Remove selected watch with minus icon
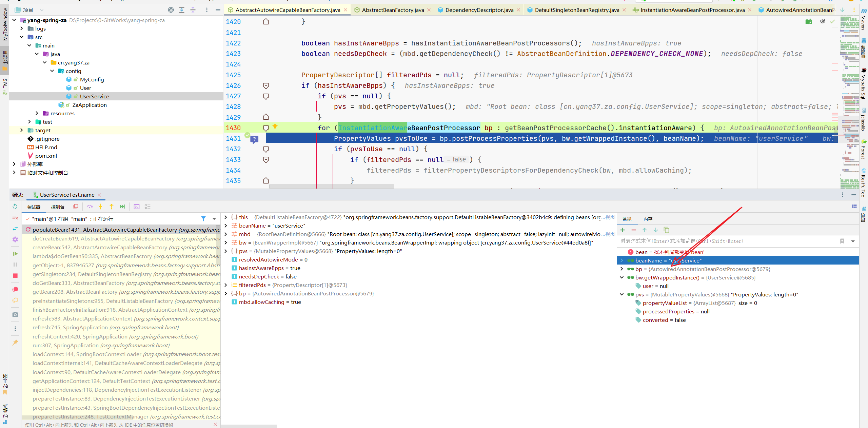The width and height of the screenshot is (868, 428). click(x=633, y=230)
